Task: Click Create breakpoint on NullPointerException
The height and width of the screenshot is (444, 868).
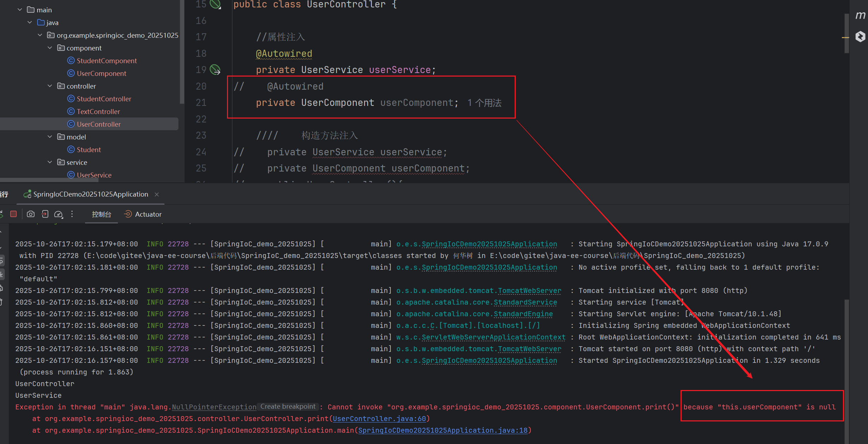Action: pyautogui.click(x=288, y=407)
